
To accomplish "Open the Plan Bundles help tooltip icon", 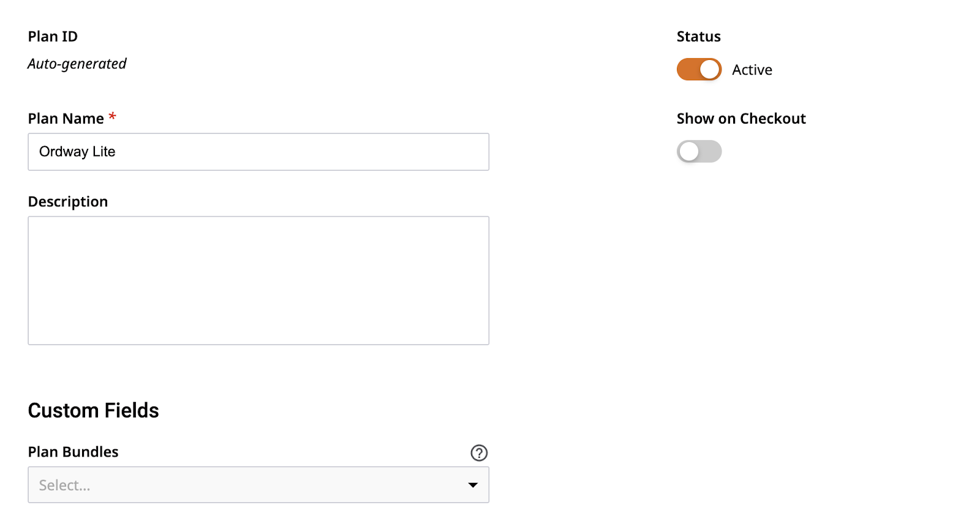I will (479, 453).
